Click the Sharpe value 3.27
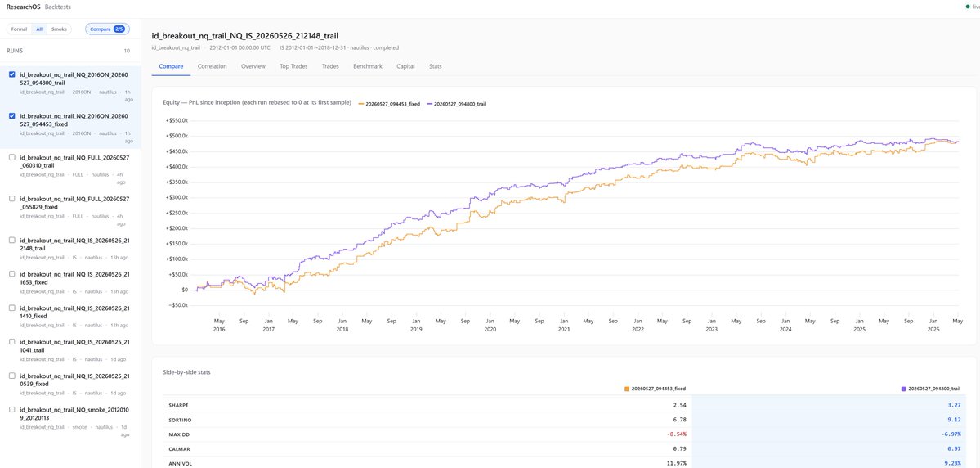The image size is (980, 468). coord(955,405)
